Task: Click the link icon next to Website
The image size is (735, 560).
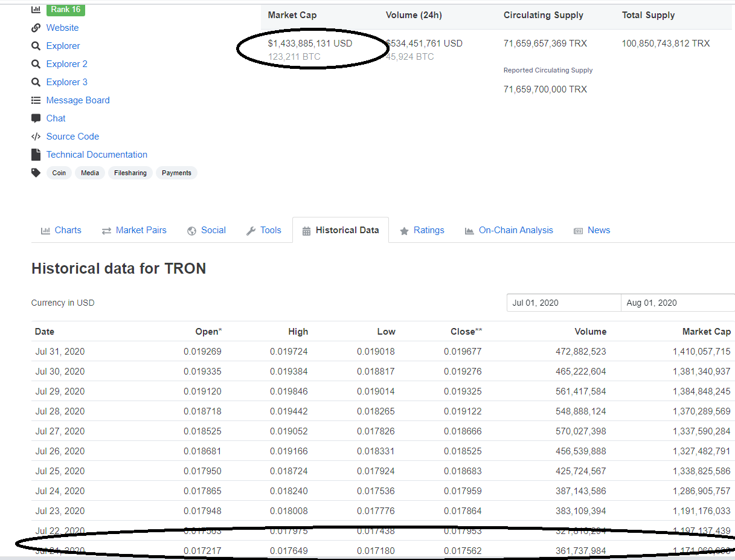Action: [x=36, y=28]
